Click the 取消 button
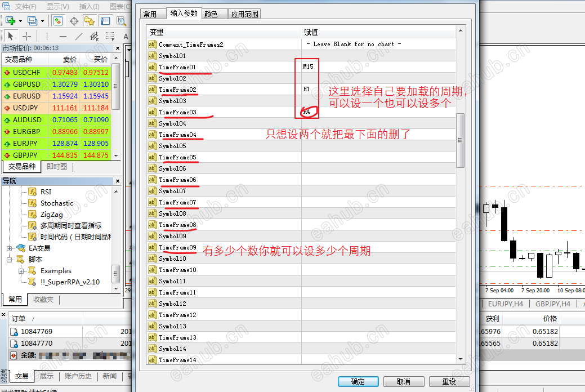Viewport: 585px width, 392px height. 404,381
